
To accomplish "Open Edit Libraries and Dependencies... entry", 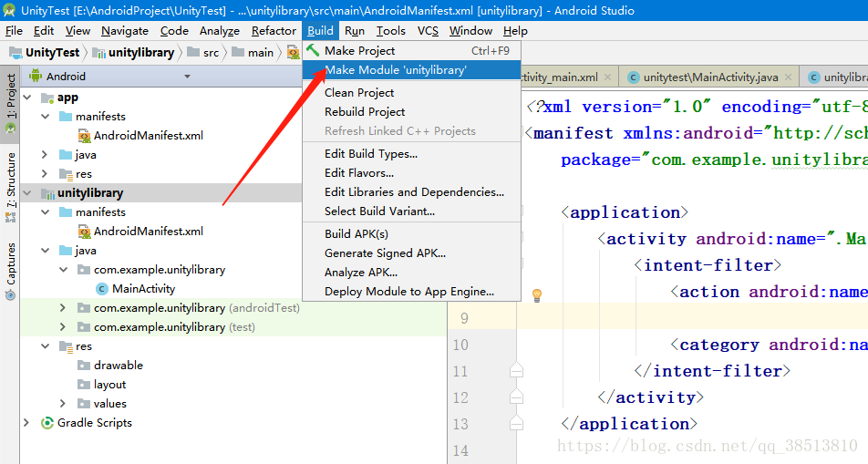I will coord(411,192).
